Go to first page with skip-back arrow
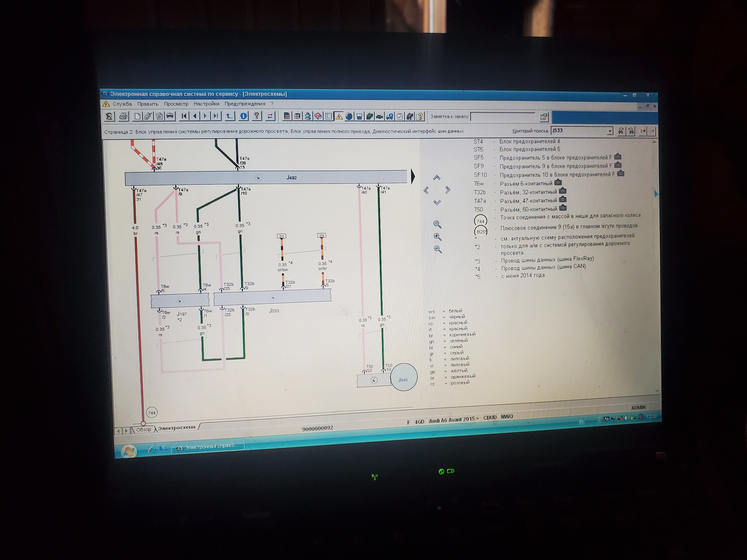The width and height of the screenshot is (747, 560). click(184, 116)
